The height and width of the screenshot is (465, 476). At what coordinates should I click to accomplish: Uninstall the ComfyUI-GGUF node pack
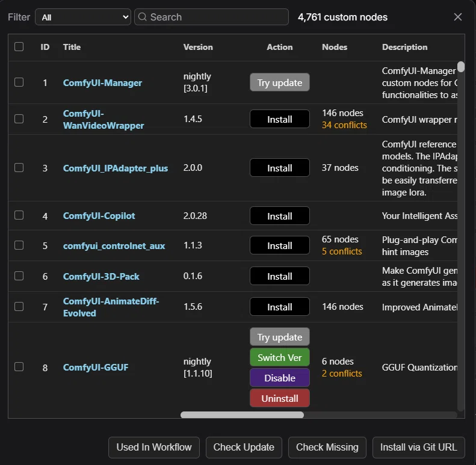280,398
